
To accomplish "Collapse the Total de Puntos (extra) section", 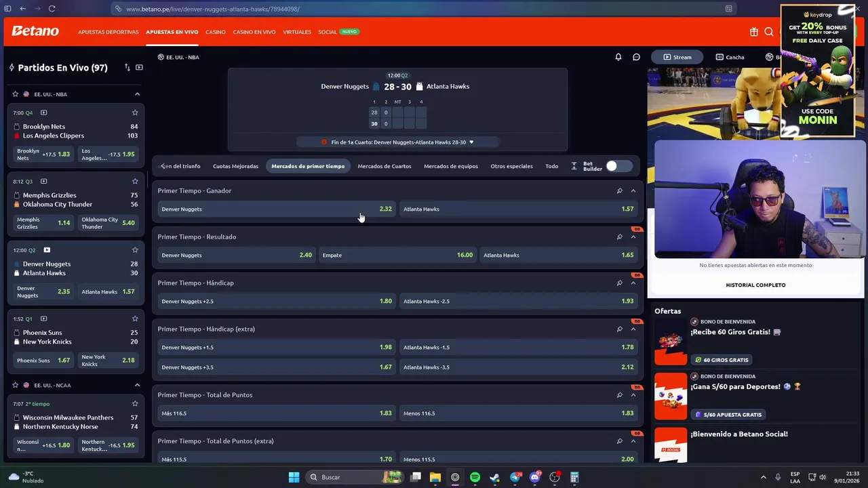I will tap(633, 441).
